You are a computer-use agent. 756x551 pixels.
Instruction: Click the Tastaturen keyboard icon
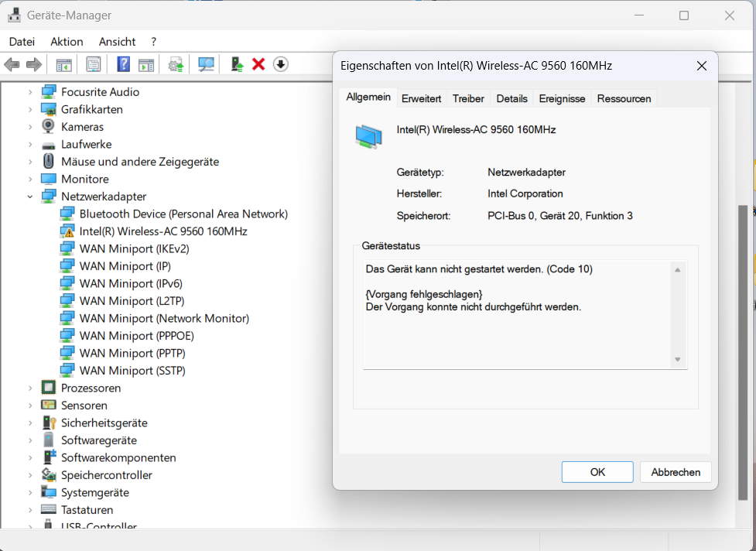[x=49, y=509]
